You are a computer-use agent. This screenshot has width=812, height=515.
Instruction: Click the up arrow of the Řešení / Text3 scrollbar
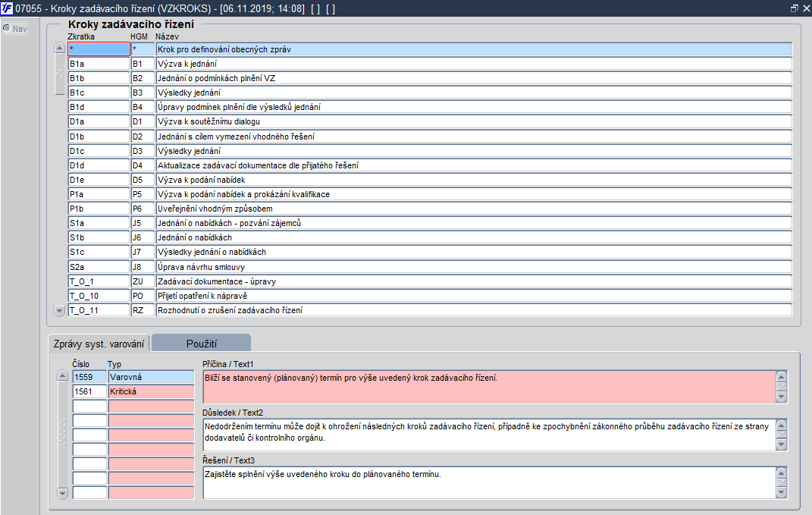point(782,473)
